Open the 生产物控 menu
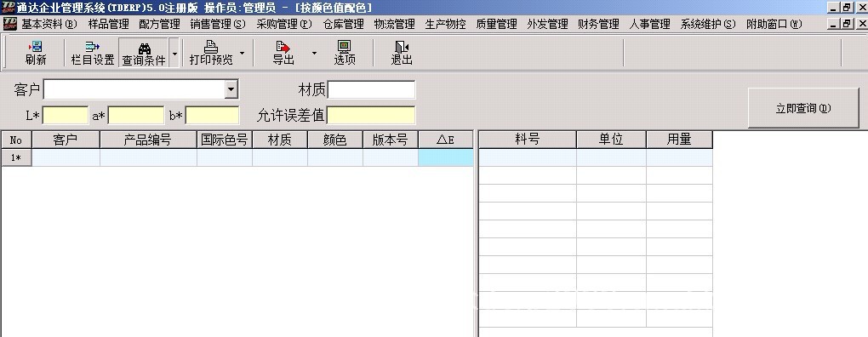The height and width of the screenshot is (337, 868). pos(446,25)
